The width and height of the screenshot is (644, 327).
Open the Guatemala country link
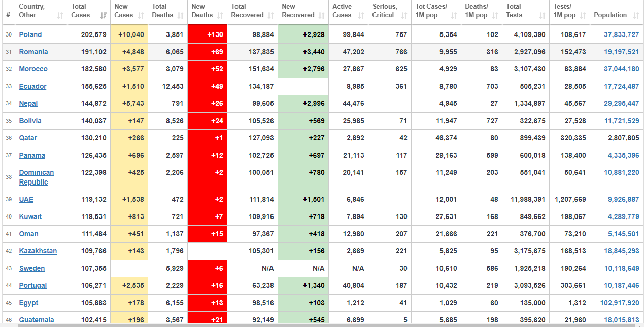[37, 320]
